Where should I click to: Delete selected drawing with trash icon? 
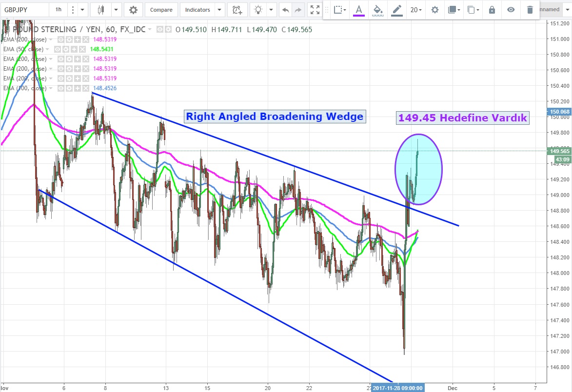tap(530, 10)
